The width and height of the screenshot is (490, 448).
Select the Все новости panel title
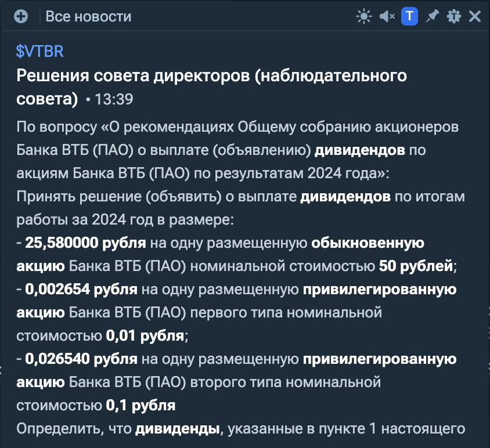point(88,17)
